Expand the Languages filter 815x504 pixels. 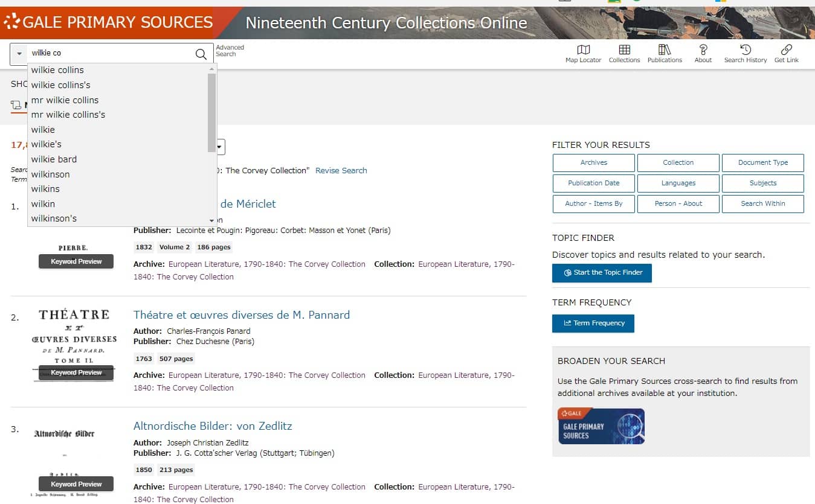[678, 183]
